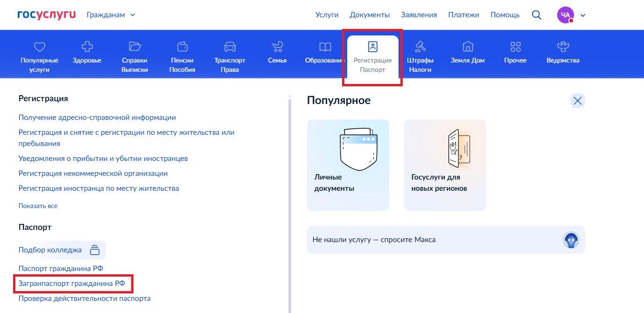Image resolution: width=644 pixels, height=313 pixels.
Task: Open the Штрафы Налоги gavel category
Action: tap(420, 56)
